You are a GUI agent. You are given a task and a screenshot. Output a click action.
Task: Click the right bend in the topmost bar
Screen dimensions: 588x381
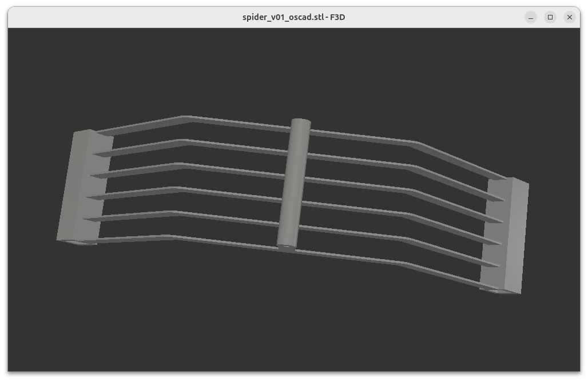413,142
